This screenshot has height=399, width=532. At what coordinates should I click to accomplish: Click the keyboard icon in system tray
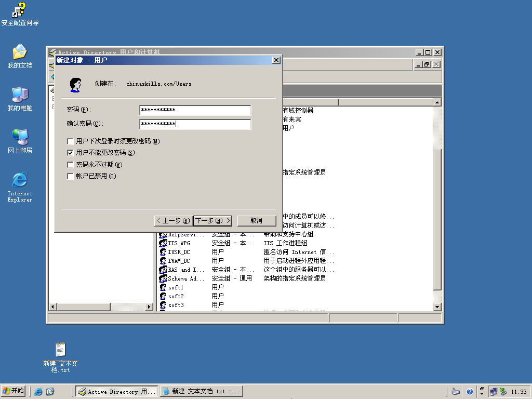456,392
